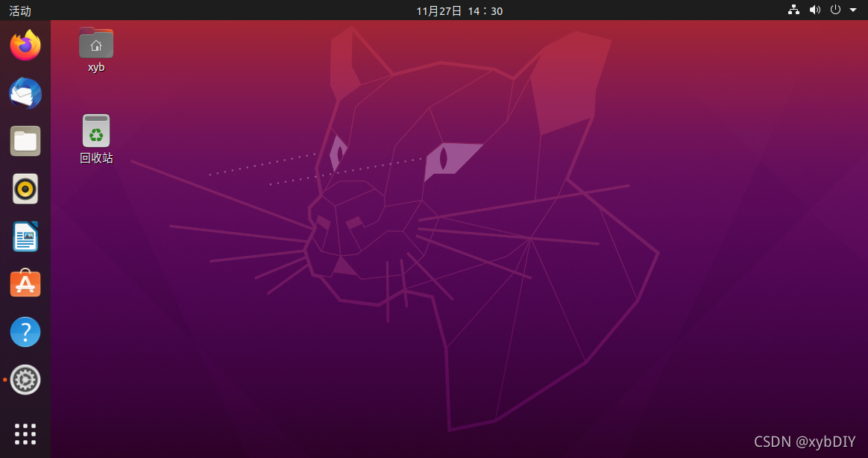This screenshot has height=458, width=868.
Task: Click the volume speaker icon
Action: click(815, 10)
